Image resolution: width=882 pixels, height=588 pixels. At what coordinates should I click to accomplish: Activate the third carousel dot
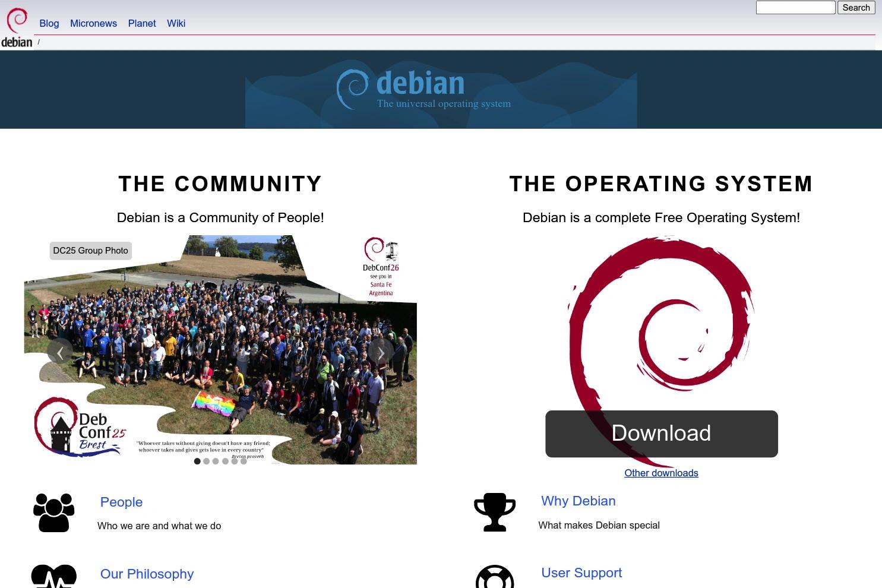pyautogui.click(x=216, y=461)
